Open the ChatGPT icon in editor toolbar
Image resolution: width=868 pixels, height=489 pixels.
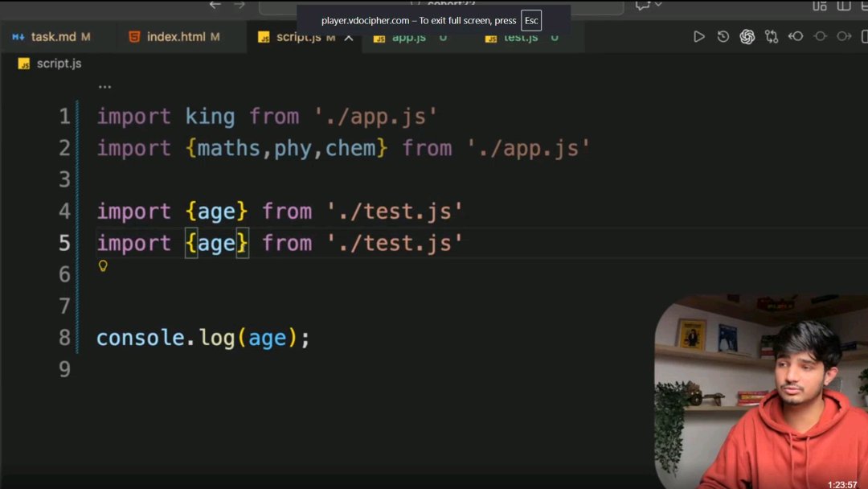[x=747, y=36]
